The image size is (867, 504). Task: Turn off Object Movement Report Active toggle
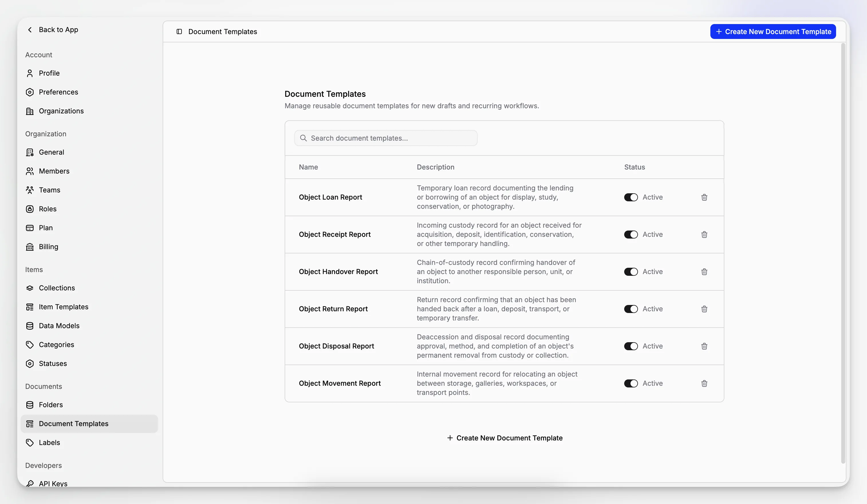[631, 384]
